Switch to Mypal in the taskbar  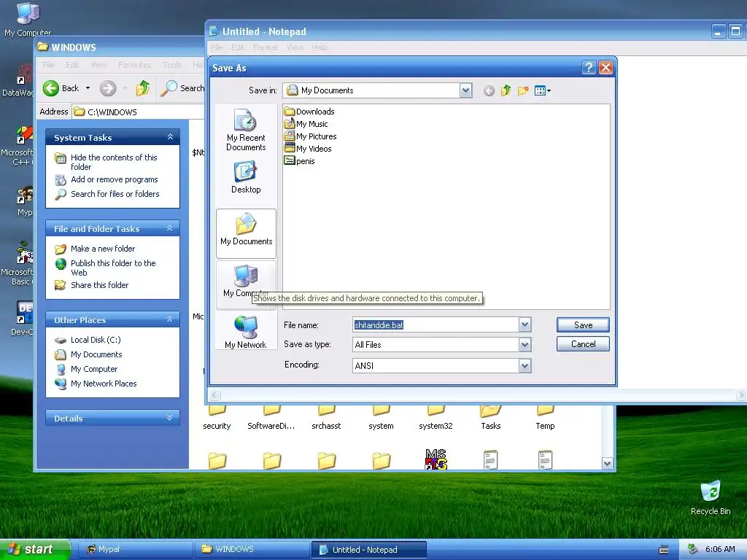[135, 549]
